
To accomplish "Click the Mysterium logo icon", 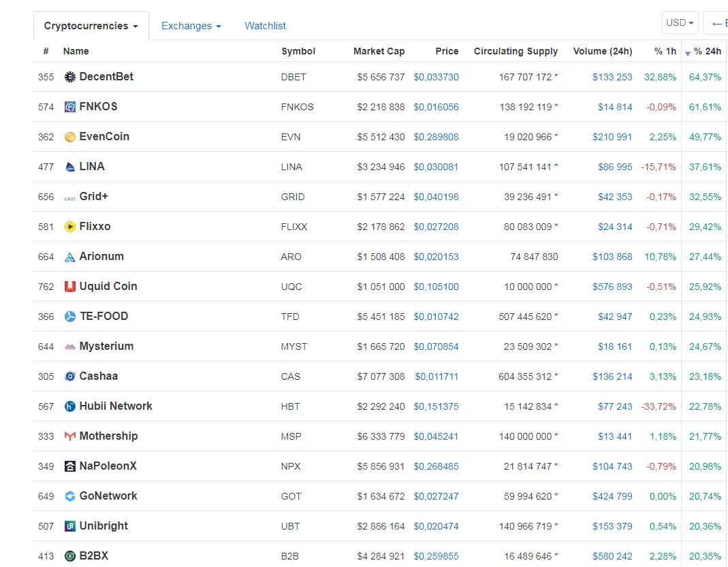I will tap(69, 347).
